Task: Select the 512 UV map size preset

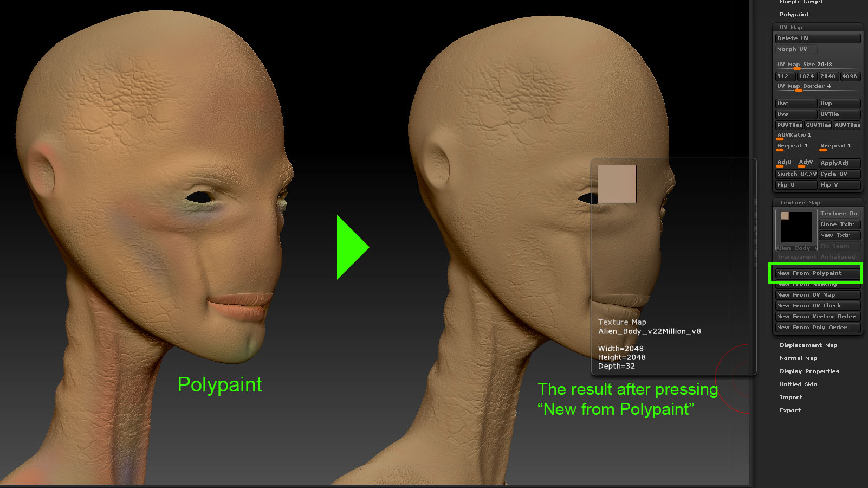Action: 785,76
